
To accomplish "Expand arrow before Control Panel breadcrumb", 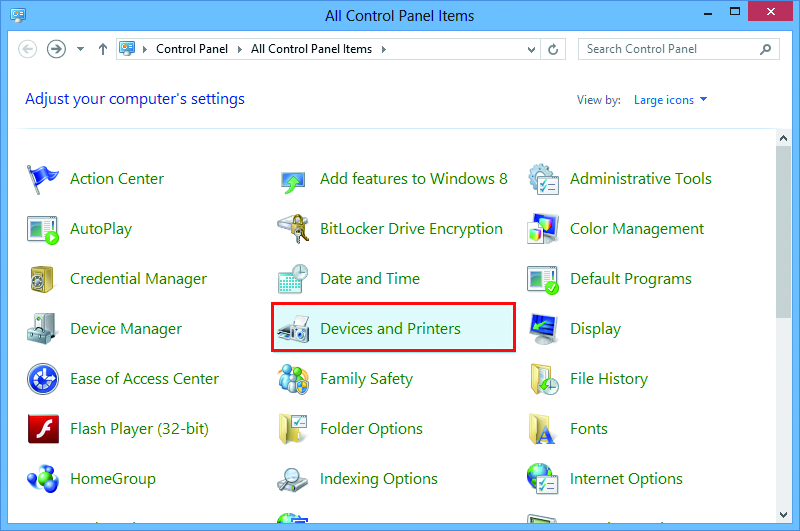I will point(145,49).
